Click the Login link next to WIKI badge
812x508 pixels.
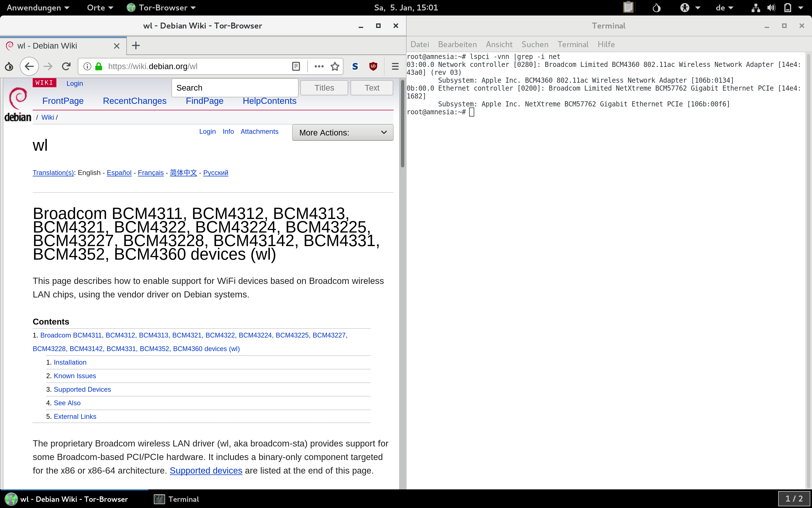74,83
